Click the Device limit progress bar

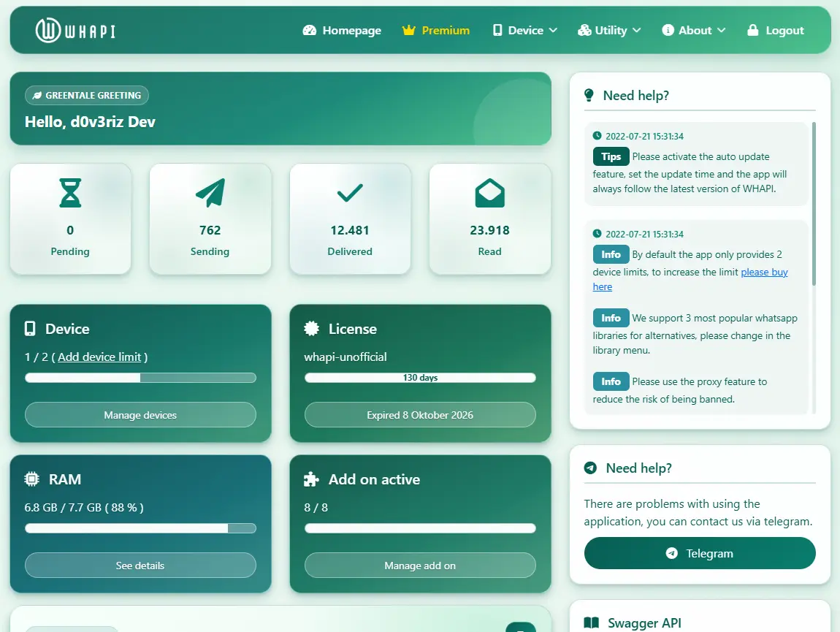coord(140,378)
